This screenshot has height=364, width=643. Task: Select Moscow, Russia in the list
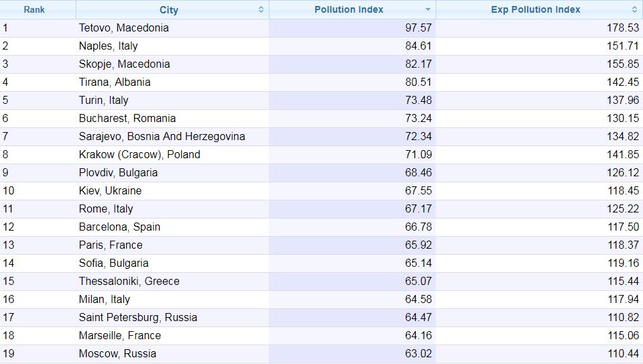[117, 354]
